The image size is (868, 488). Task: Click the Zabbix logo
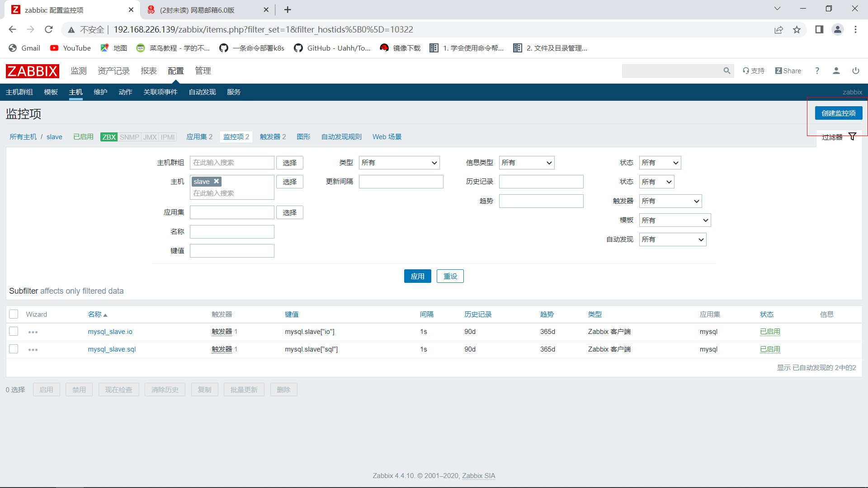[32, 71]
